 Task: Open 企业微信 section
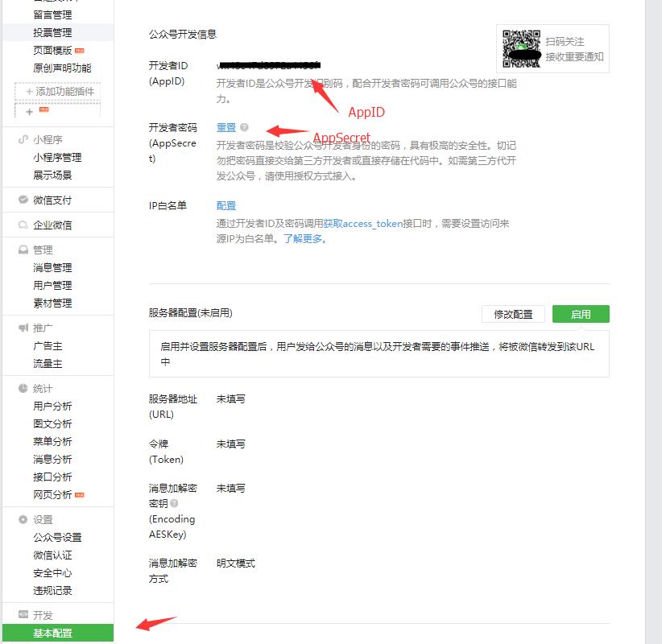pyautogui.click(x=52, y=225)
